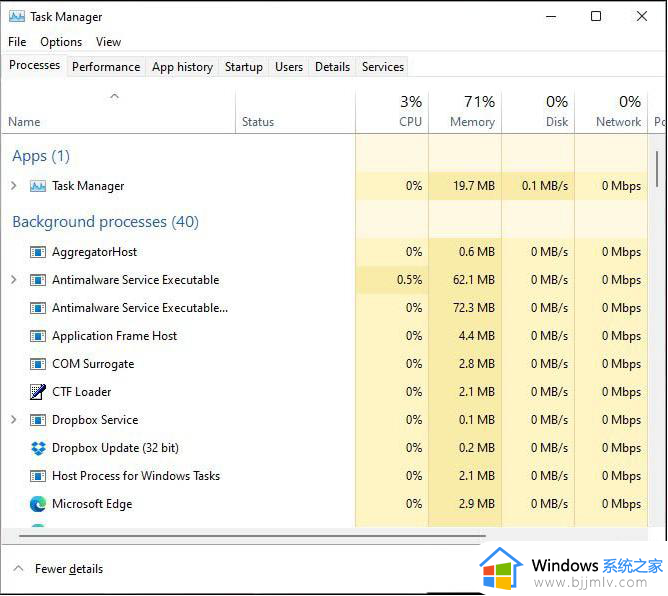The height and width of the screenshot is (596, 668).
Task: Select the Host Process for Windows Tasks row
Action: tap(325, 476)
